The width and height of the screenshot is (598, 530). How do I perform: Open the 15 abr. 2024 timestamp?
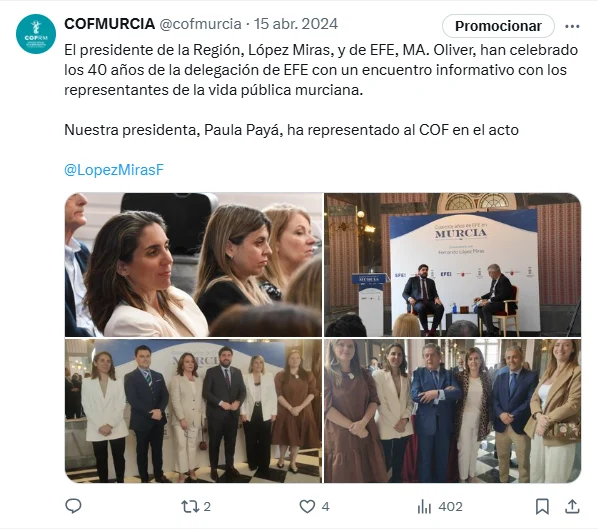pyautogui.click(x=296, y=24)
